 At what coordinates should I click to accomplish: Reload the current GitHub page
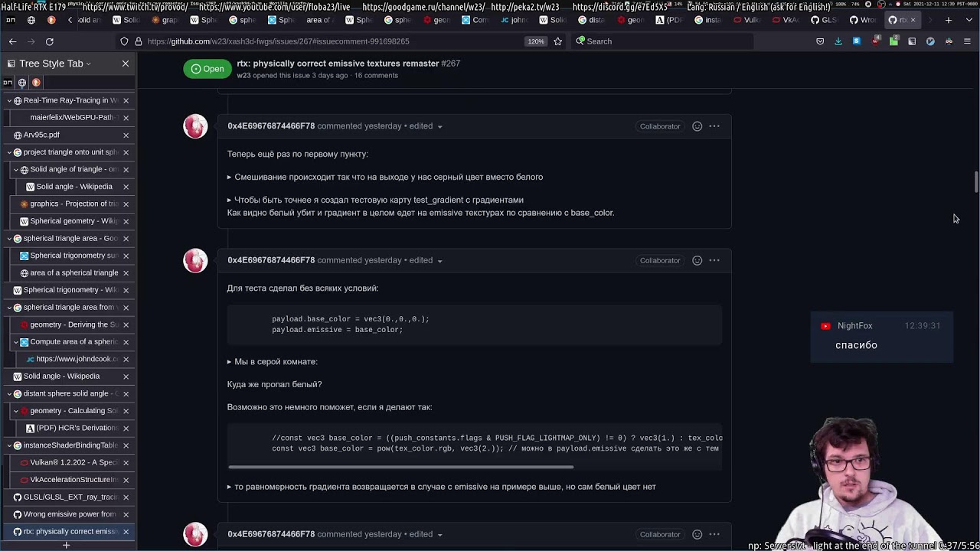(x=49, y=41)
